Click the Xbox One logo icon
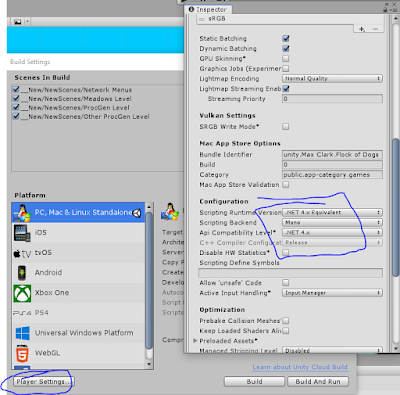The image size is (400, 395). pyautogui.click(x=22, y=293)
